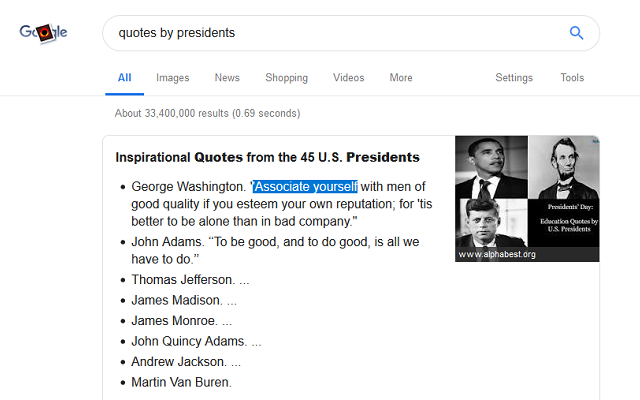Open the search Tools options
This screenshot has width=640, height=400.
[x=572, y=78]
